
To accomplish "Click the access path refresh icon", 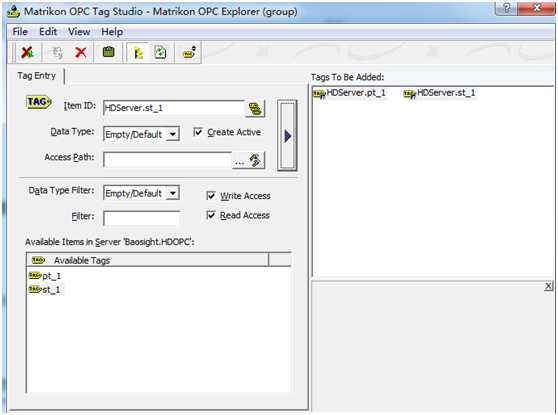I will click(255, 161).
